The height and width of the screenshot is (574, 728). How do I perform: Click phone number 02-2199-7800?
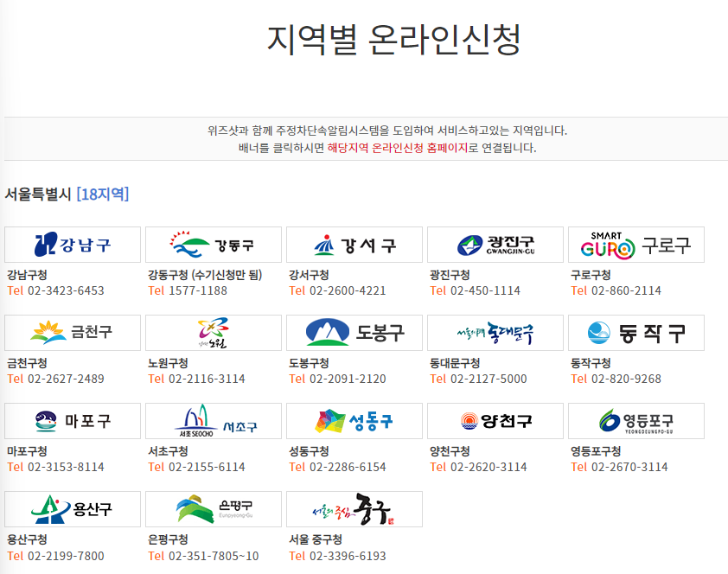coord(66,556)
